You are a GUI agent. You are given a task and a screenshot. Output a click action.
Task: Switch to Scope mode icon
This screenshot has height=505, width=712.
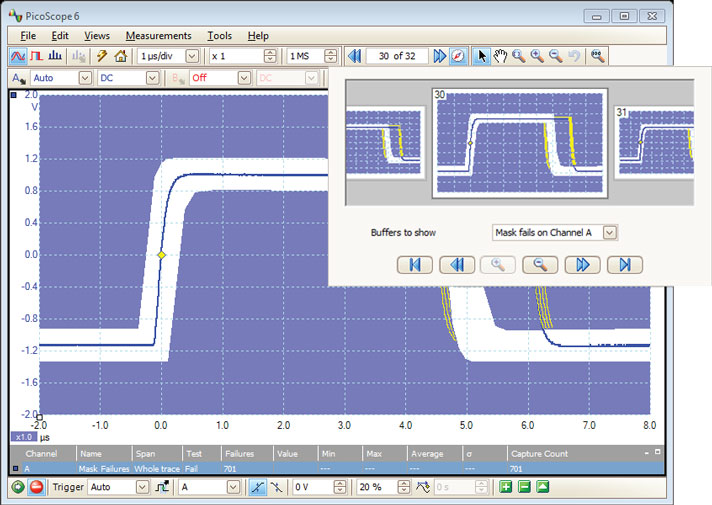coord(17,56)
